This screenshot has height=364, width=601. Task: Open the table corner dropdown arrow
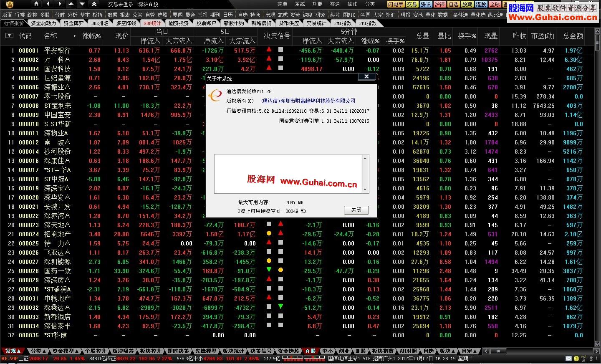pos(9,36)
